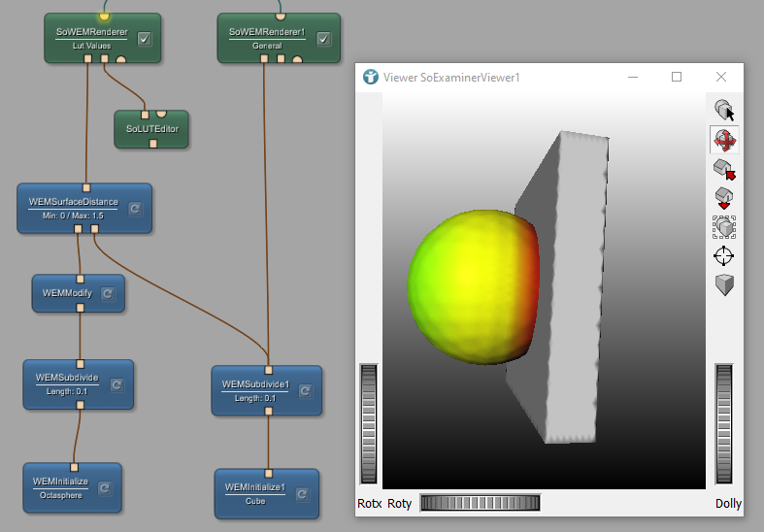Click the go to home position icon

(x=724, y=170)
